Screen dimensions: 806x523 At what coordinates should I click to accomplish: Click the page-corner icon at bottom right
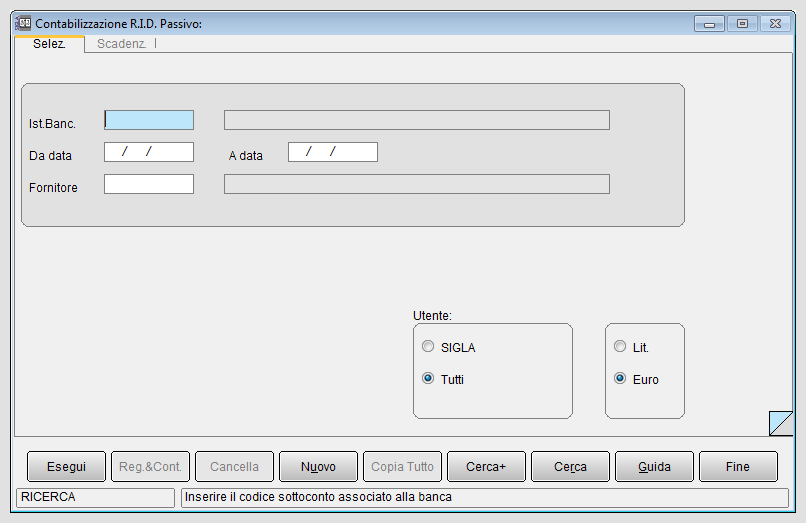coord(781,423)
